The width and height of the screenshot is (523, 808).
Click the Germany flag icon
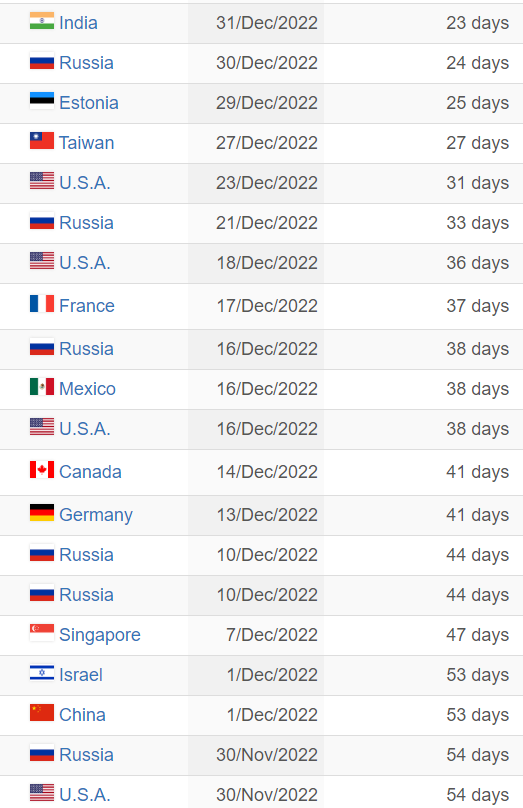[42, 513]
